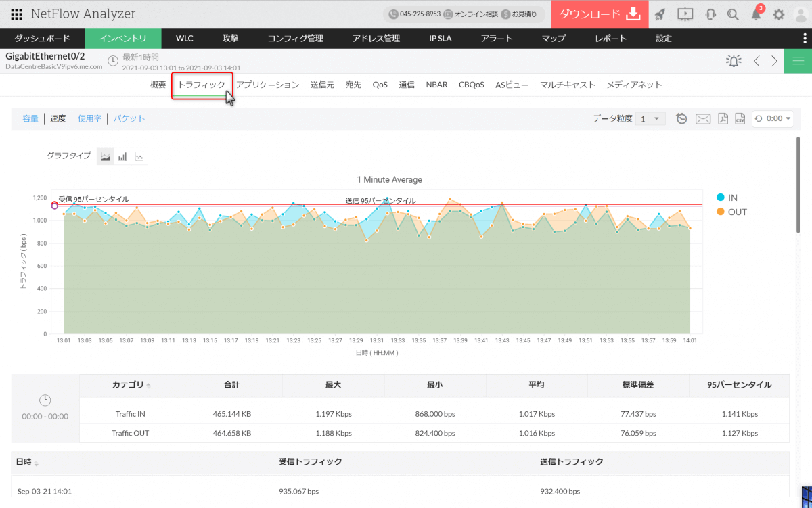Click the alarm siren icon for the interface
The height and width of the screenshot is (508, 812).
point(734,61)
